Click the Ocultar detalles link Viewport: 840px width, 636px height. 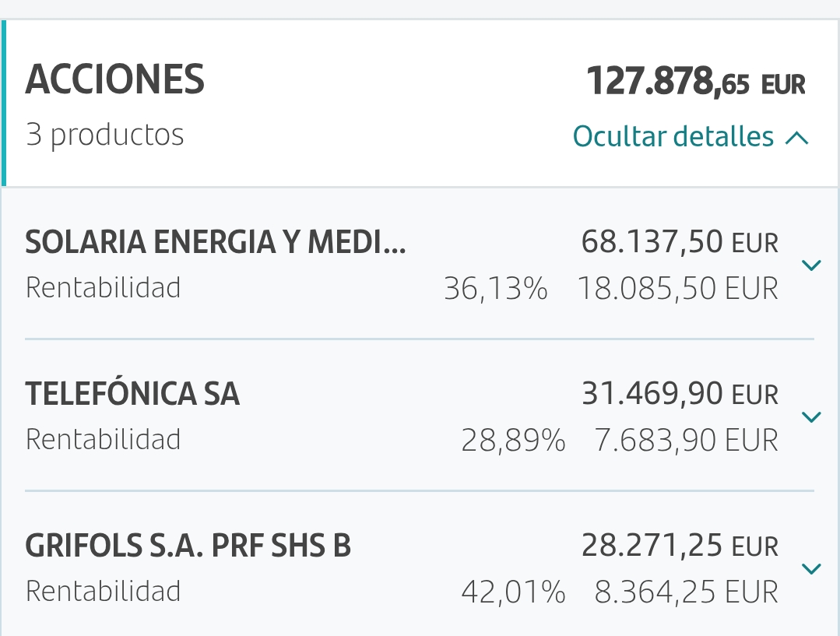(x=673, y=136)
